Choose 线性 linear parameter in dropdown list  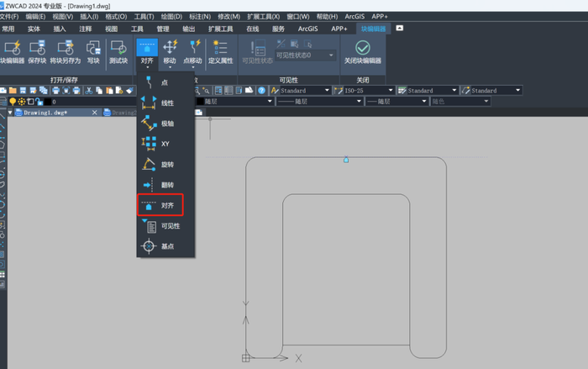click(165, 103)
